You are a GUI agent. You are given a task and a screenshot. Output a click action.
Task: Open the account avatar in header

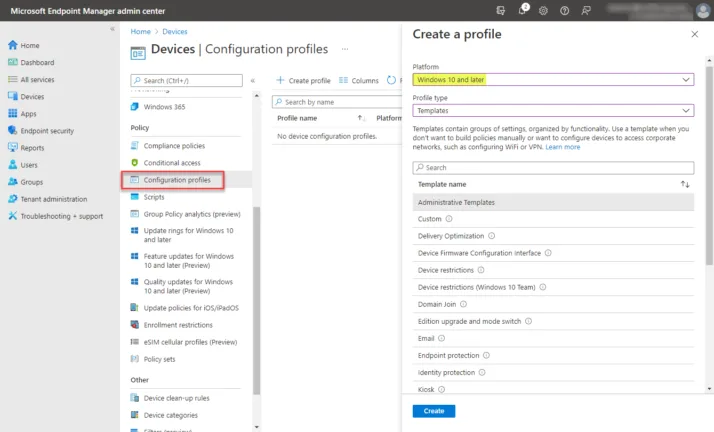(x=703, y=10)
